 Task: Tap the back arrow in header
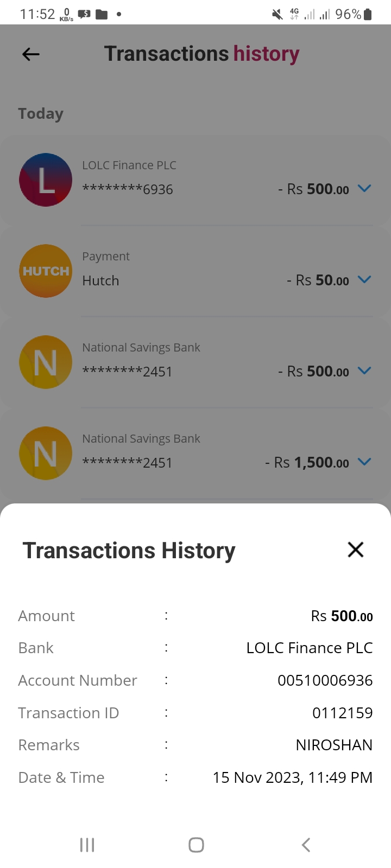pos(31,54)
